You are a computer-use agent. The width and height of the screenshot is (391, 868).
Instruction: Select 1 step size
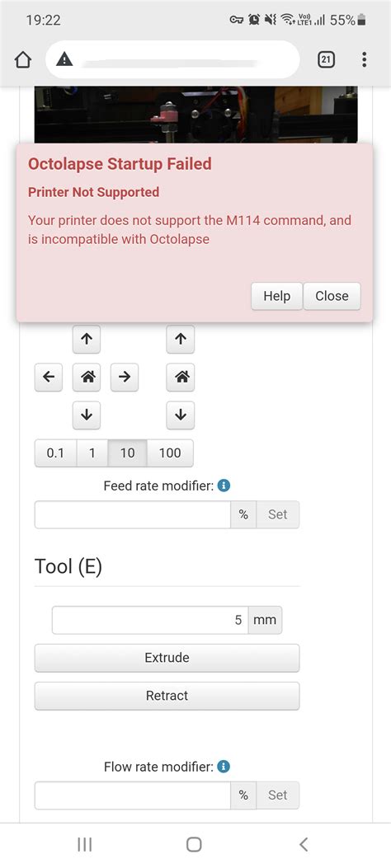[92, 453]
